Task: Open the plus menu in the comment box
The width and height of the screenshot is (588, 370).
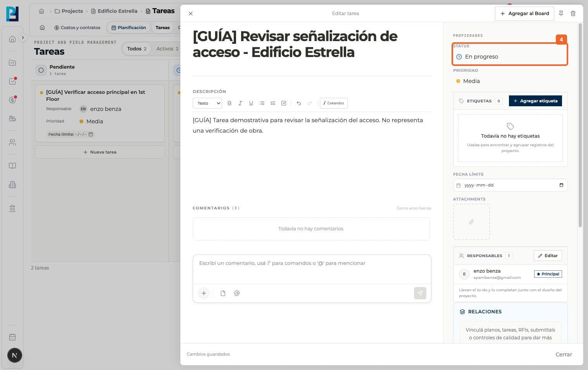Action: (x=204, y=293)
